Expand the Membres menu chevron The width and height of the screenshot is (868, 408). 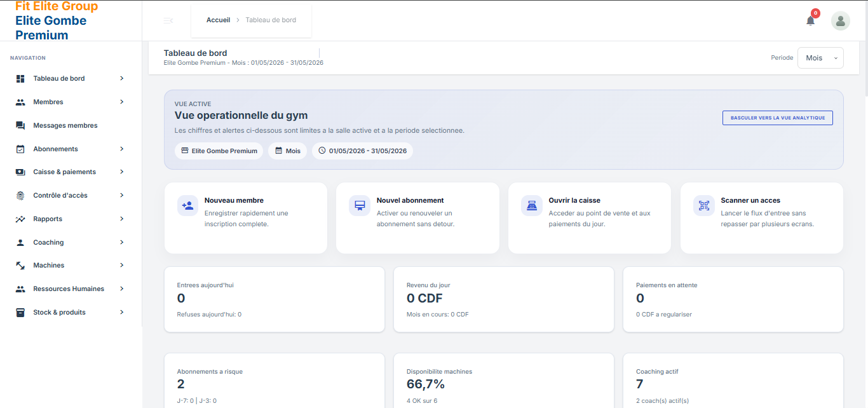(121, 102)
